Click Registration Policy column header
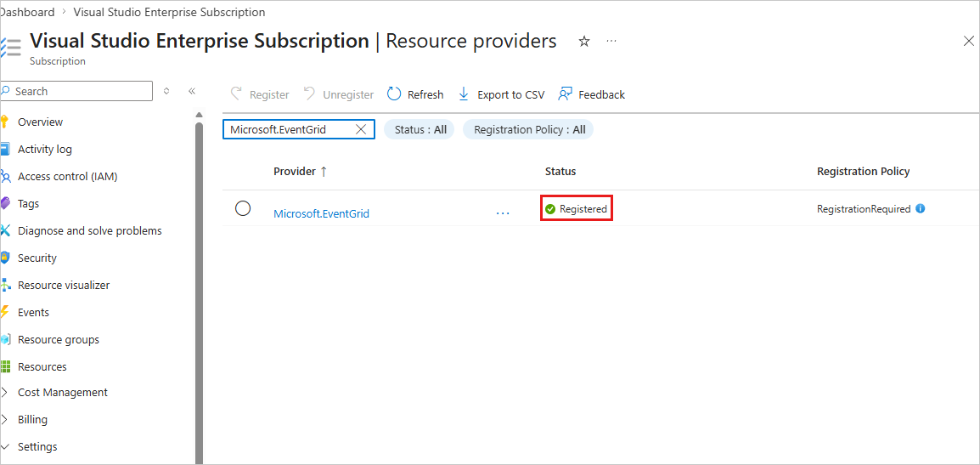 click(863, 172)
